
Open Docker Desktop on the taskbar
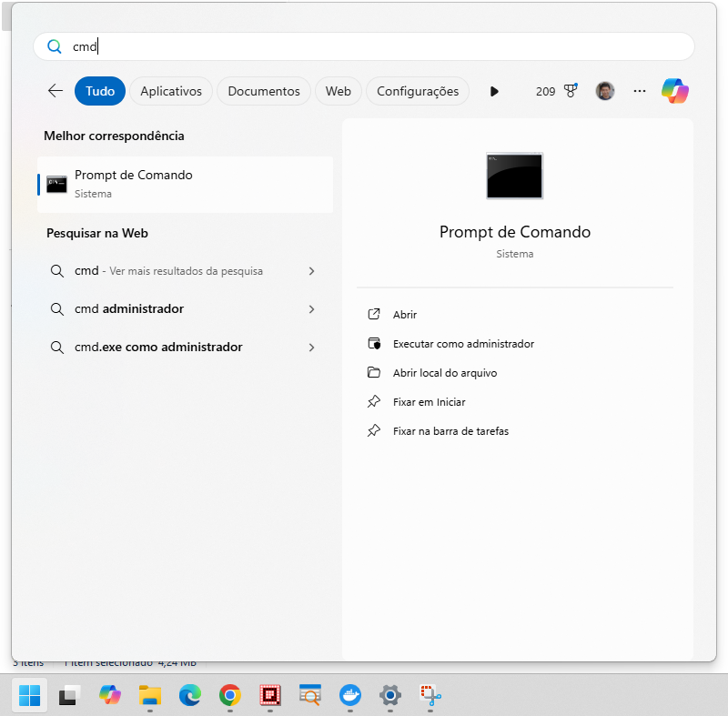coord(350,695)
